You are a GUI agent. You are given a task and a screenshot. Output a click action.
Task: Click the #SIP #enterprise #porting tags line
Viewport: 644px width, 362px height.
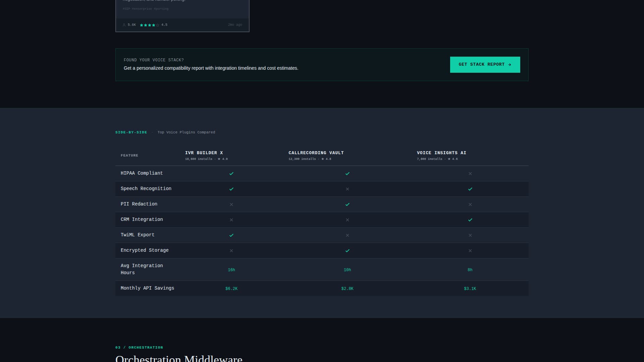point(146,9)
